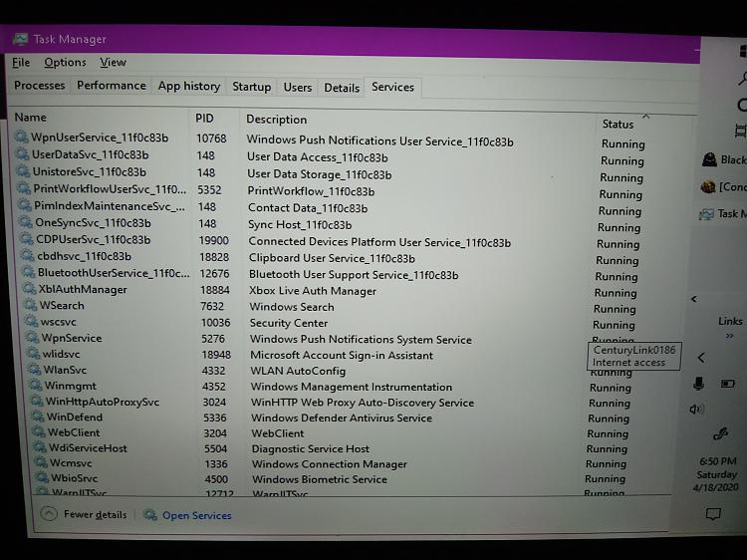Select WLAN AutoConfig description text

coord(298,371)
